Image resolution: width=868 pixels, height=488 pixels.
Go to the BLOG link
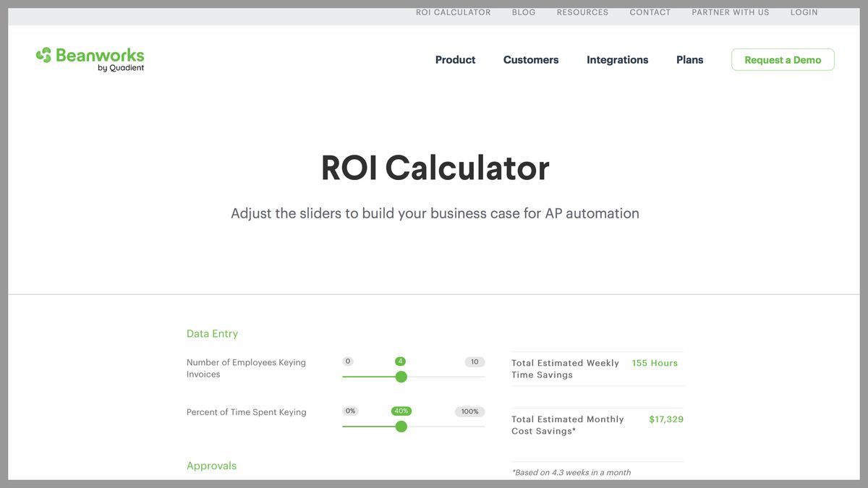[x=524, y=12]
